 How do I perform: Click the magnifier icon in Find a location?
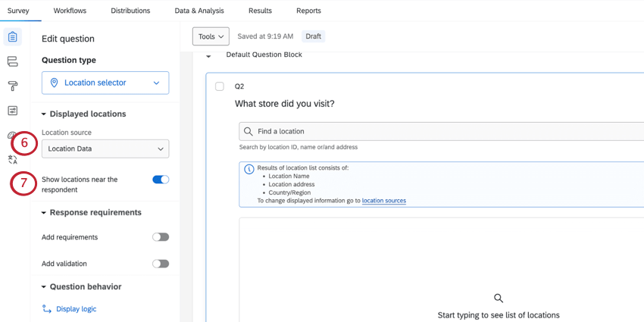[x=248, y=131]
